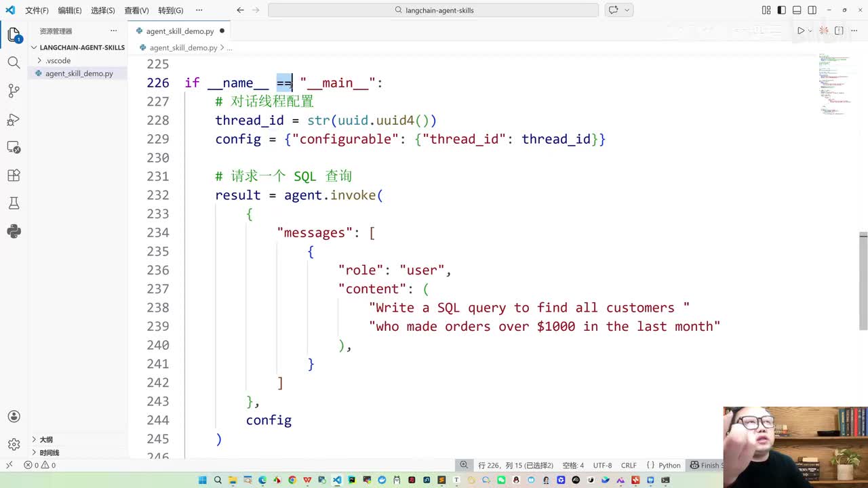Run the Python file with play button
868x488 pixels.
(x=801, y=30)
